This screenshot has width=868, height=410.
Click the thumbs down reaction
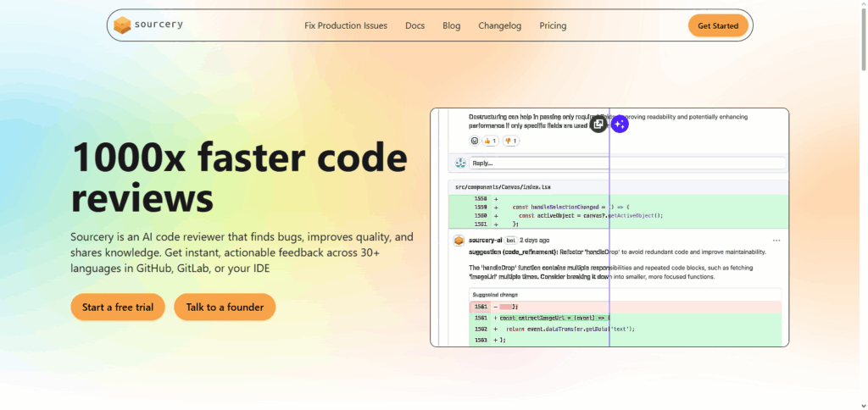tap(512, 141)
